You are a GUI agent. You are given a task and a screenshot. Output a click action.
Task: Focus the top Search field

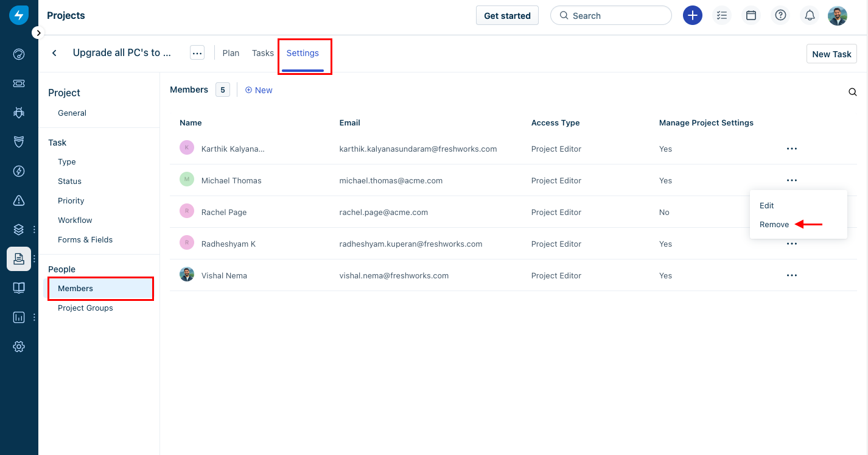click(611, 16)
